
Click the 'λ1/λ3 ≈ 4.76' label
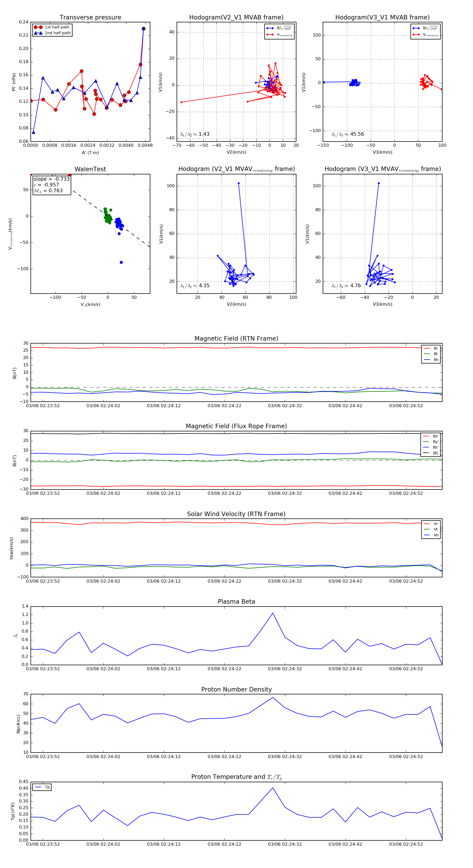point(346,286)
